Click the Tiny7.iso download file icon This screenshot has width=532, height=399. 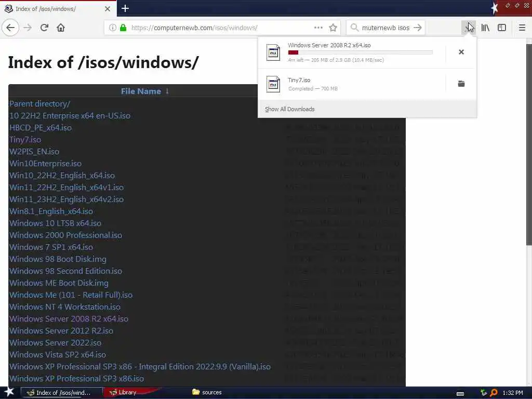(273, 84)
